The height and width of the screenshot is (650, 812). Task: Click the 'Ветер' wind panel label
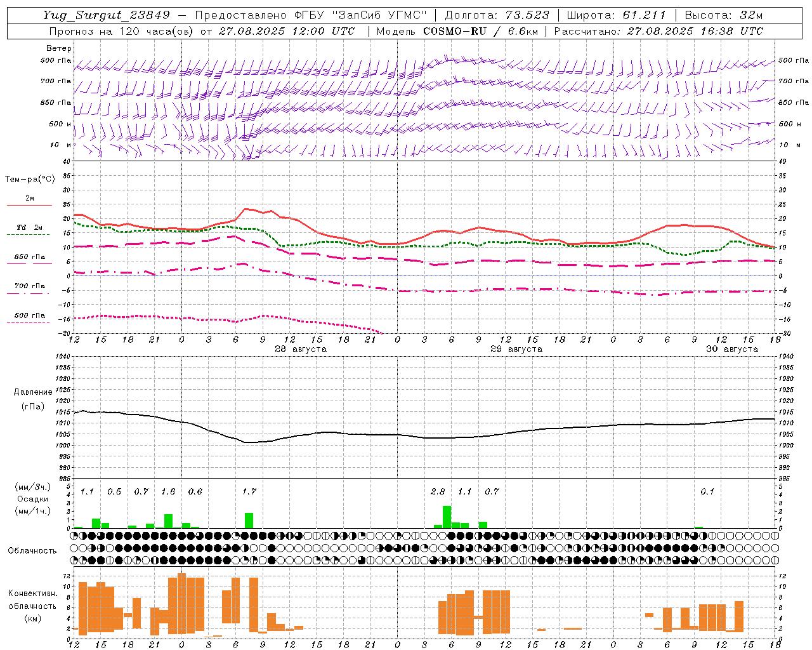[x=59, y=48]
